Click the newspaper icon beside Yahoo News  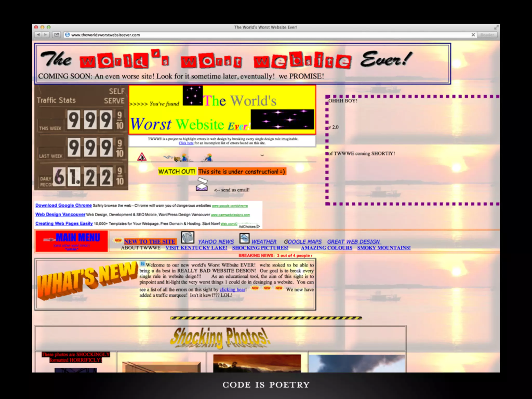tap(188, 237)
